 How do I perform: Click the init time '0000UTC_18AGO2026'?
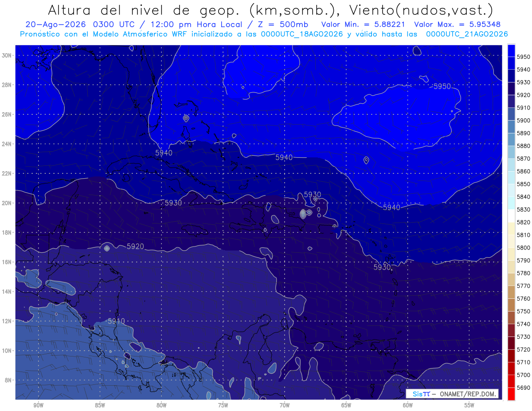[302, 34]
